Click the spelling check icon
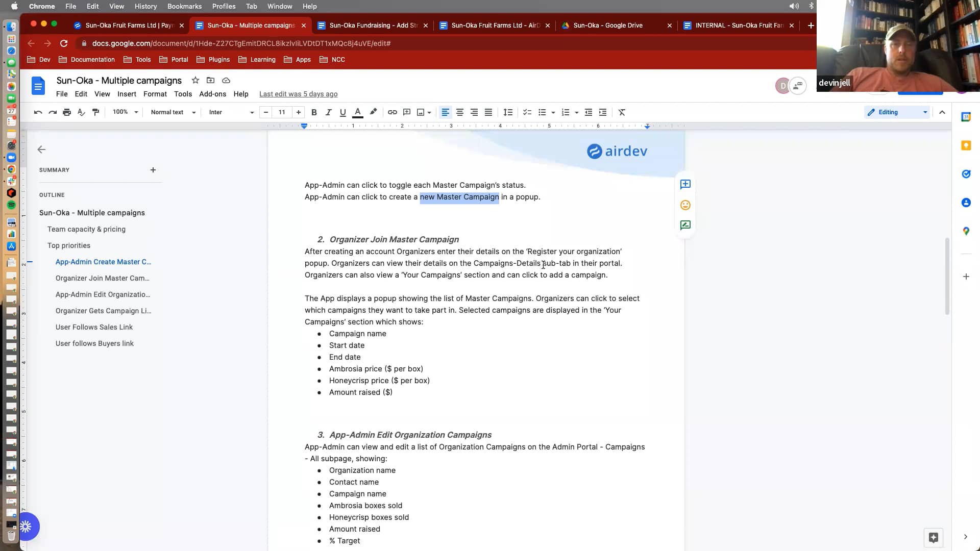The height and width of the screenshot is (551, 980). coord(81,112)
